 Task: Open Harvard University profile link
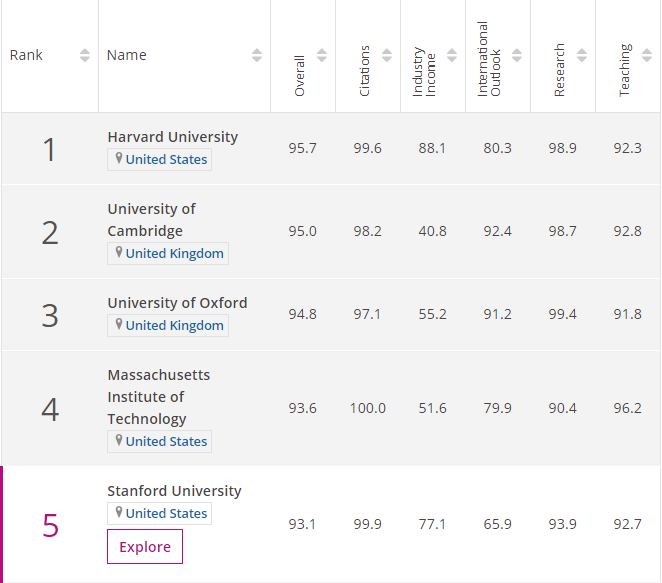(x=173, y=136)
